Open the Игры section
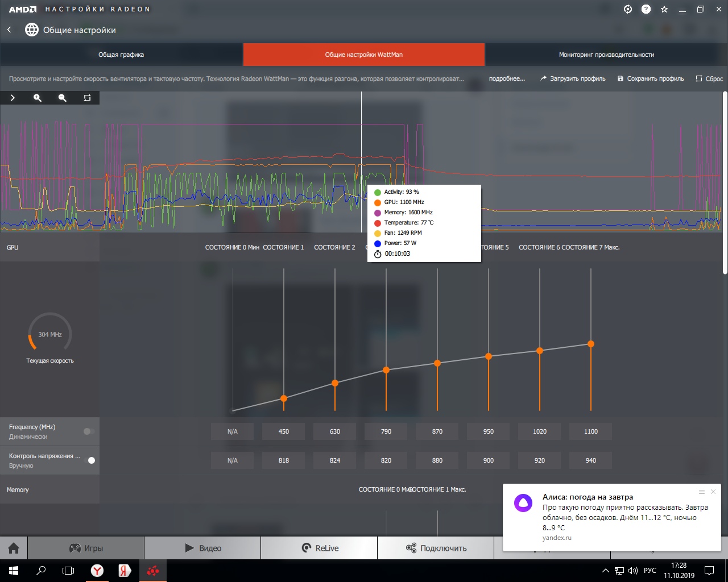 pyautogui.click(x=86, y=548)
